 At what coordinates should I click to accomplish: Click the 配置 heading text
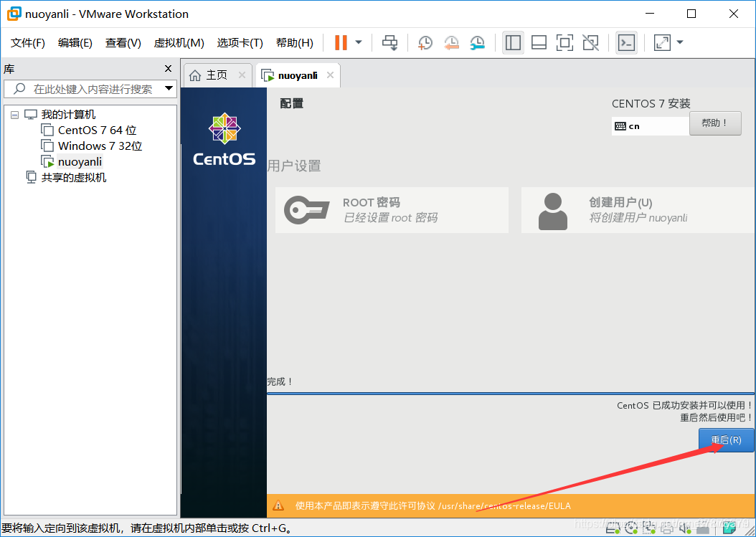pos(292,103)
